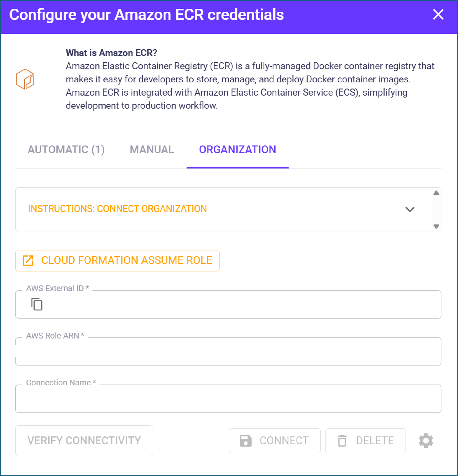Open the Instructions: Connect Organization panel
Viewport: 458px width, 476px height.
(x=117, y=209)
